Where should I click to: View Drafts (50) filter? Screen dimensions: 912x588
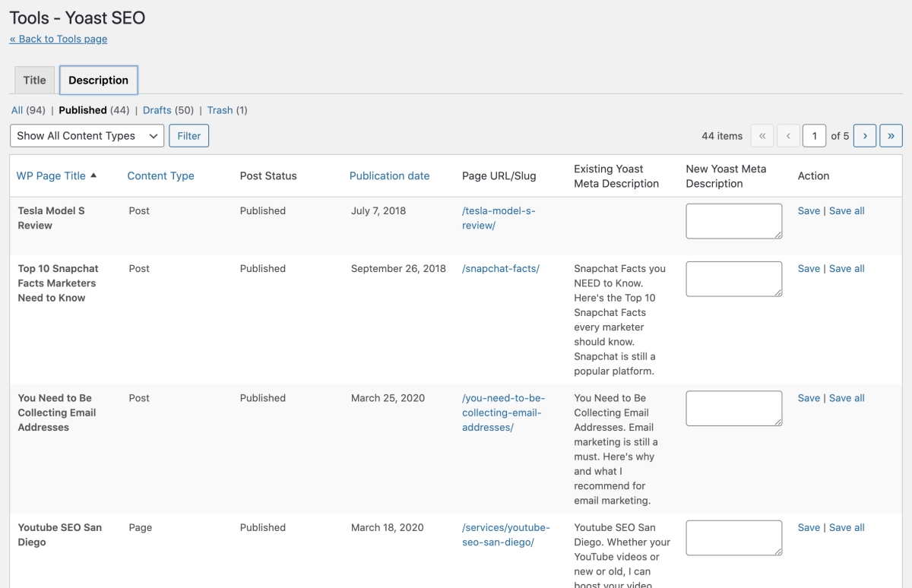[168, 110]
